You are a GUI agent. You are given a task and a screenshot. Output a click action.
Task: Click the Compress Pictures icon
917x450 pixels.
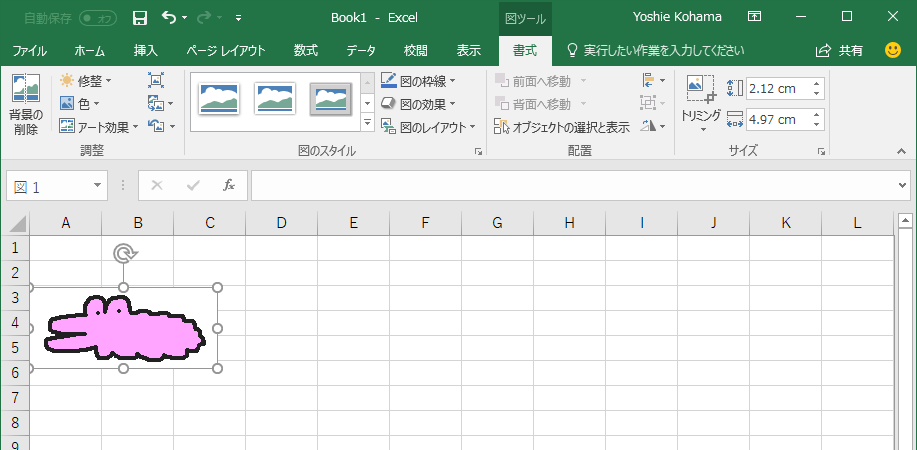156,80
